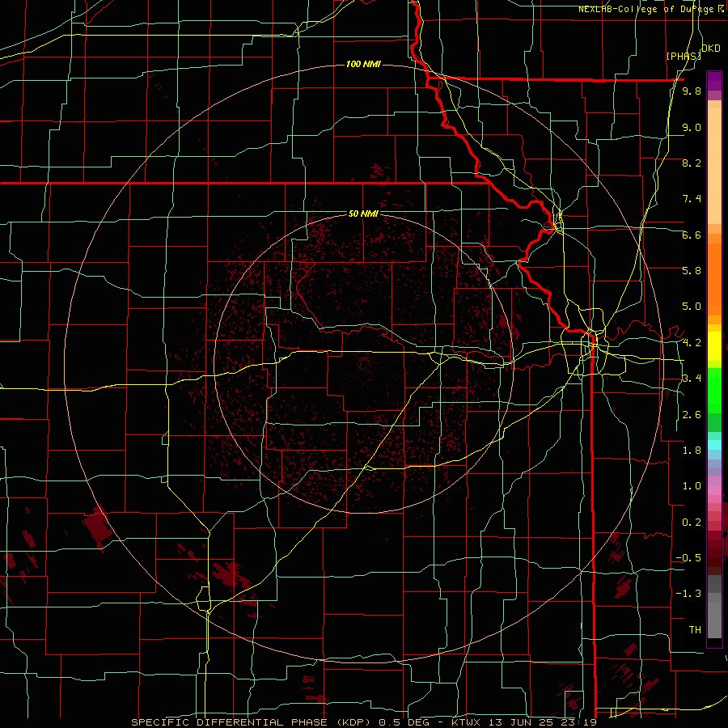The image size is (728, 728).
Task: Click the "9.8" value on the color scale
Action: click(x=692, y=91)
